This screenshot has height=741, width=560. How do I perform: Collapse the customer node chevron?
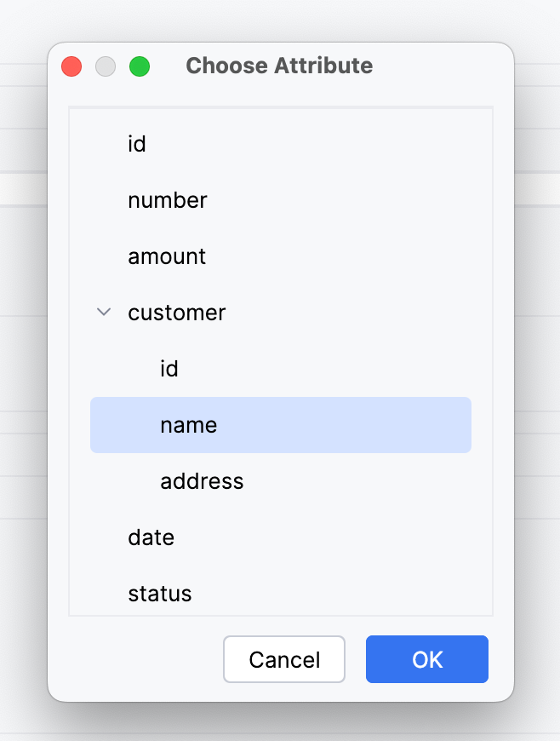pyautogui.click(x=104, y=313)
